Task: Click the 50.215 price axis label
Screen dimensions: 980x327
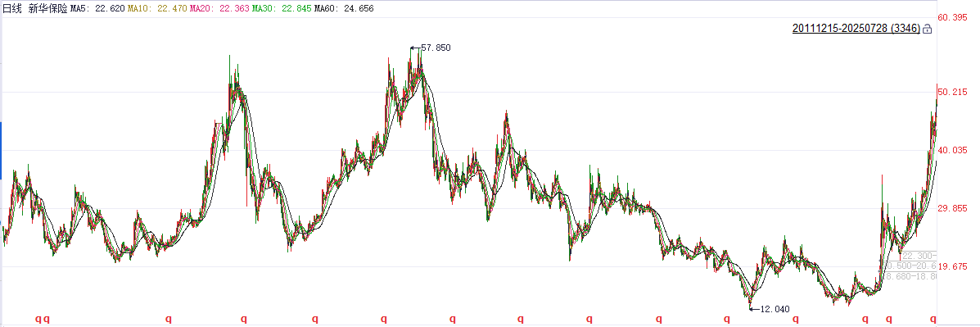Action: click(955, 92)
